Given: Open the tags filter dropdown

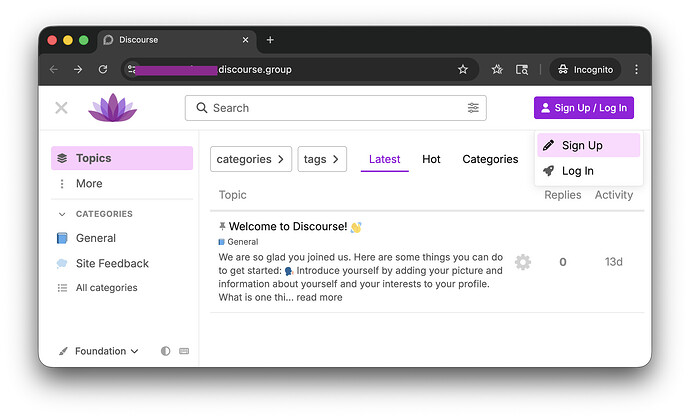Looking at the screenshot, I should [322, 159].
